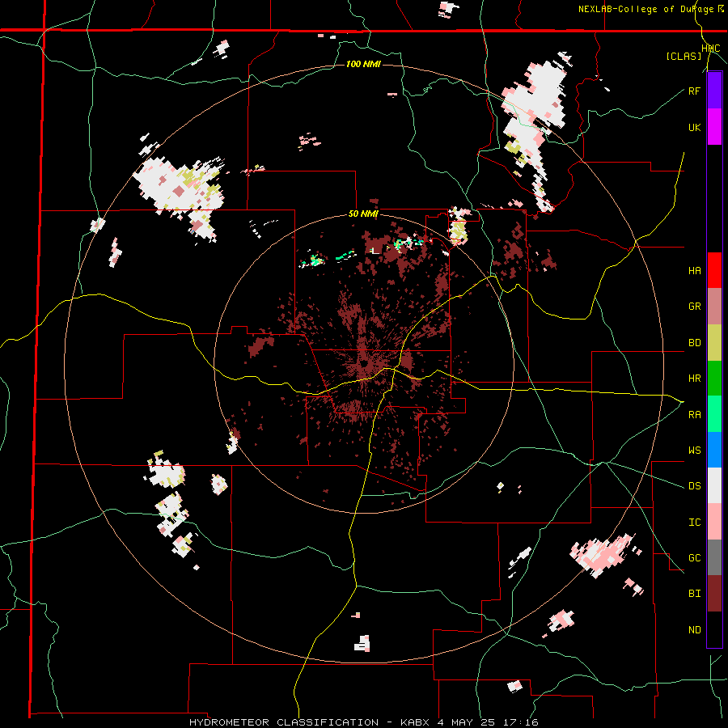The image size is (728, 728).
Task: Select the HA legend label
Action: 694,270
